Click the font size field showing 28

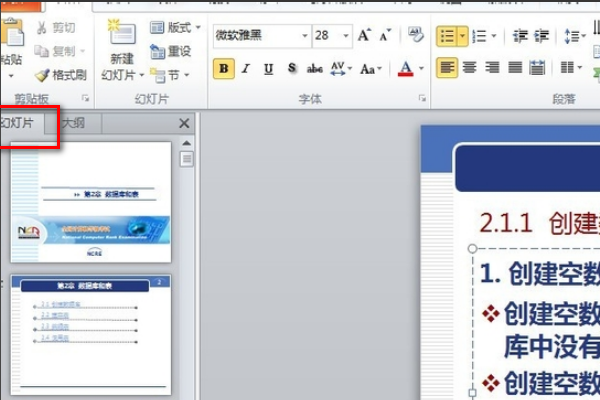pyautogui.click(x=327, y=36)
